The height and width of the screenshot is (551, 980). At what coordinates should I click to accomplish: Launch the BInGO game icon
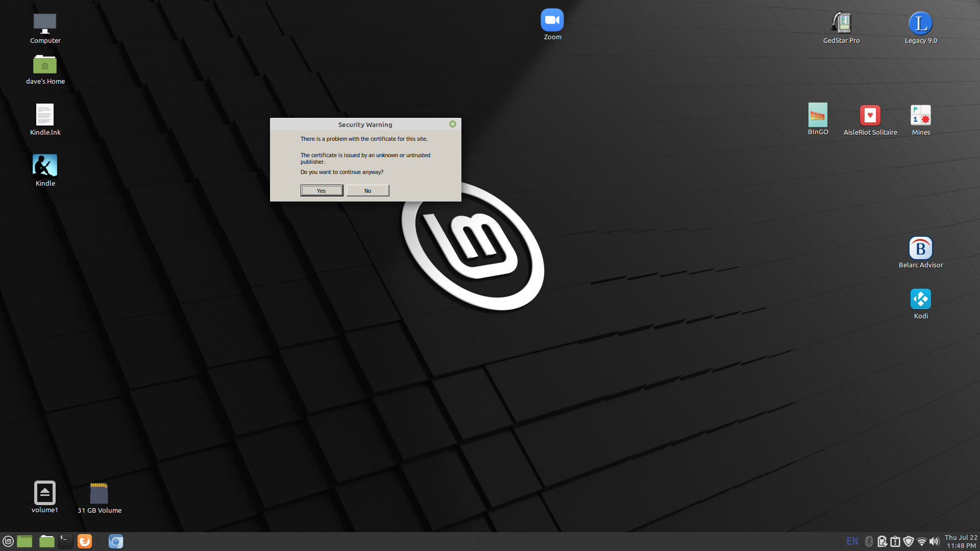coord(818,119)
